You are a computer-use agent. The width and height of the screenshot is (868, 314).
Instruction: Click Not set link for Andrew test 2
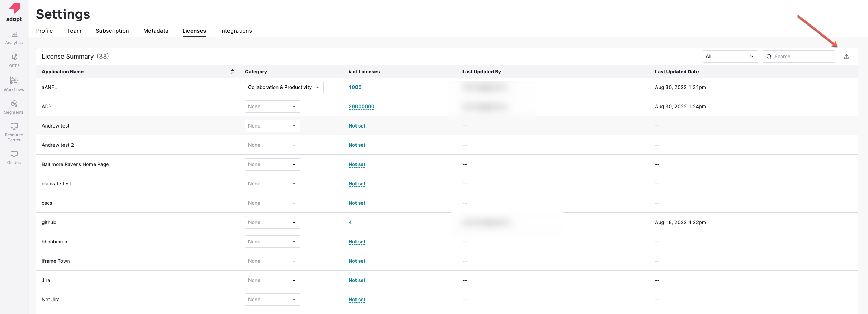coord(357,145)
